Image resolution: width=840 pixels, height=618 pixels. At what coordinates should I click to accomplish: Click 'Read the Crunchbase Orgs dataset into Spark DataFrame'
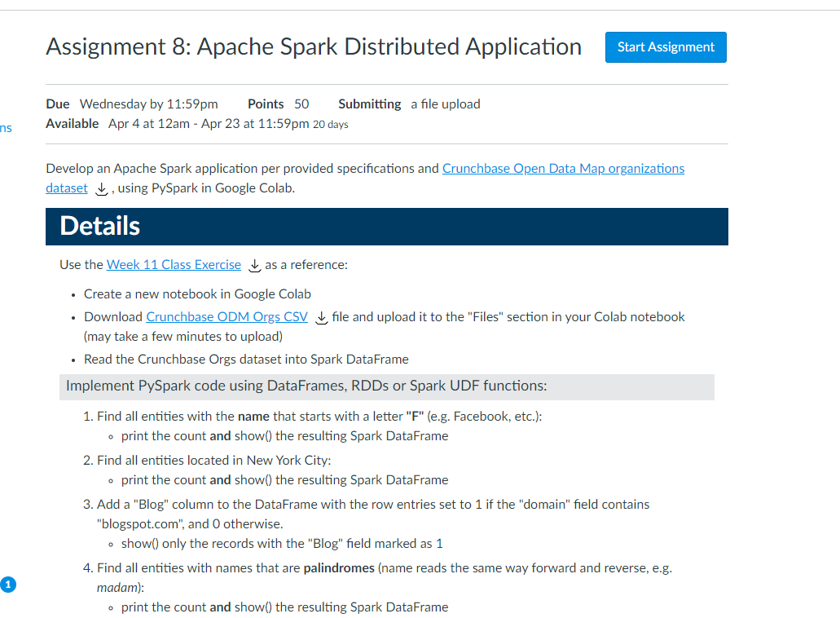pyautogui.click(x=246, y=360)
